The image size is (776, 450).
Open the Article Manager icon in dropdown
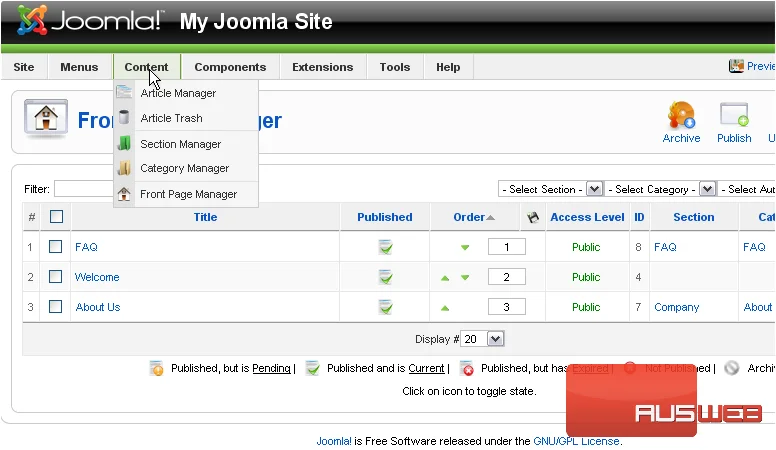click(x=124, y=92)
